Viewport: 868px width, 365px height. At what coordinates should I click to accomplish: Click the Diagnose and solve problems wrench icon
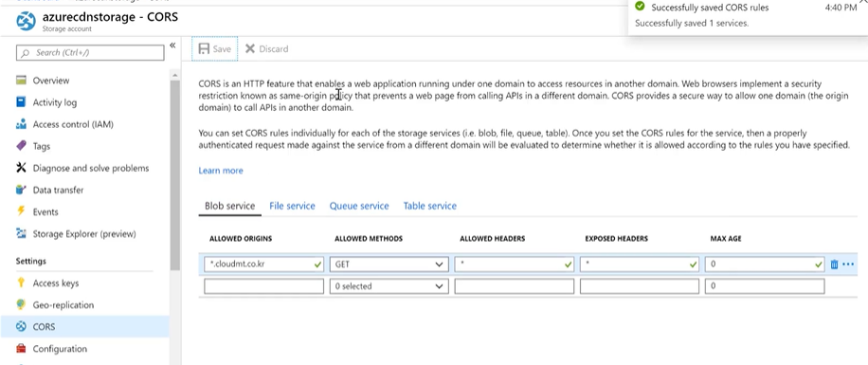point(21,168)
